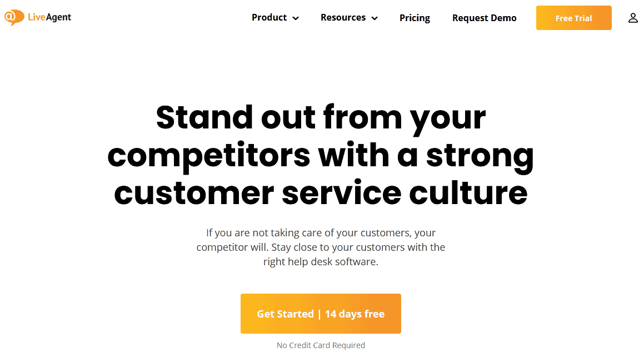Go to the Pricing page
644x357 pixels.
pyautogui.click(x=415, y=18)
